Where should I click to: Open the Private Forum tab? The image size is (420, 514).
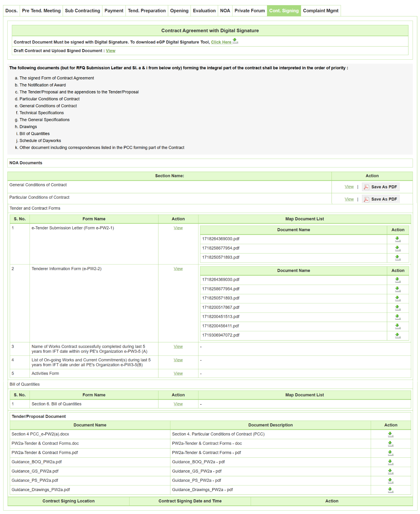pyautogui.click(x=250, y=11)
